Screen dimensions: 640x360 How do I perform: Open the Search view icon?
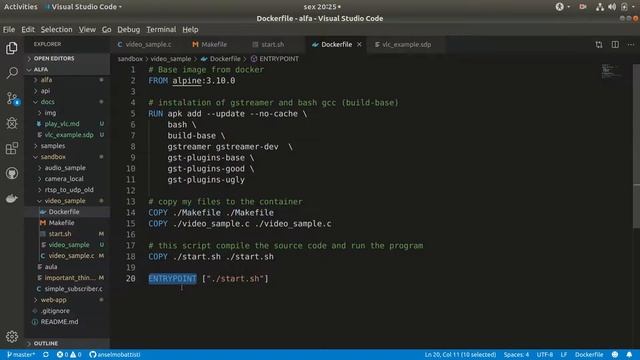(x=11, y=73)
